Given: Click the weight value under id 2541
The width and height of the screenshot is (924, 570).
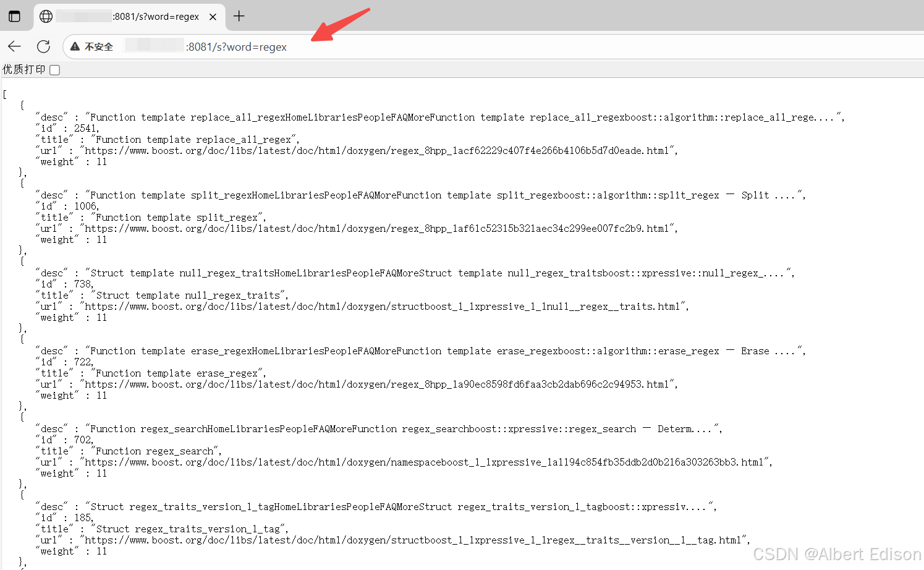Looking at the screenshot, I should pyautogui.click(x=101, y=162).
